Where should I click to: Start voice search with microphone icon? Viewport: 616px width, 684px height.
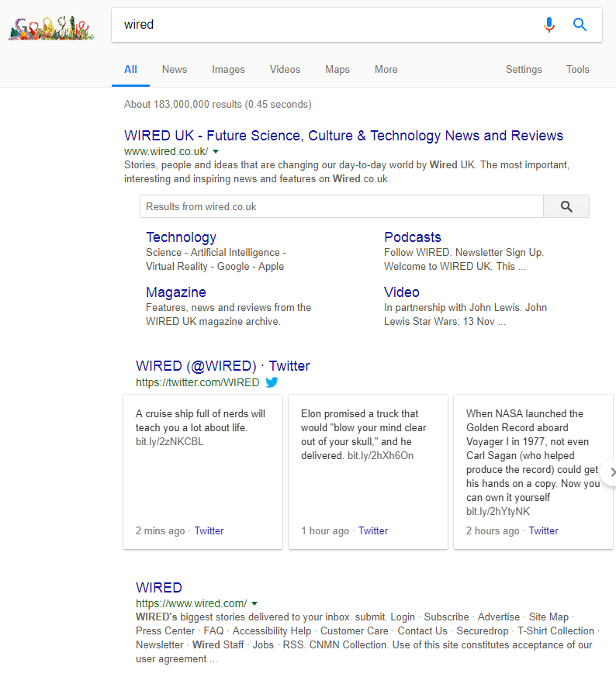(x=549, y=25)
